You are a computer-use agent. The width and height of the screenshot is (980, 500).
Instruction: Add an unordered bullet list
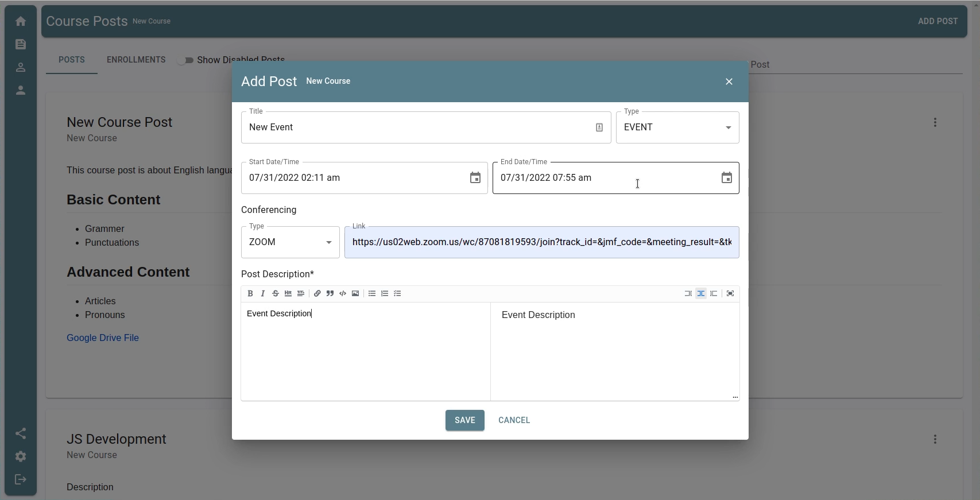(x=372, y=293)
